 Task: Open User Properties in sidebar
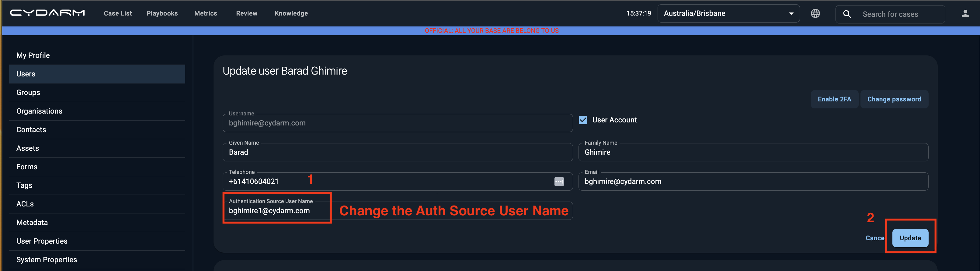[x=97, y=241]
